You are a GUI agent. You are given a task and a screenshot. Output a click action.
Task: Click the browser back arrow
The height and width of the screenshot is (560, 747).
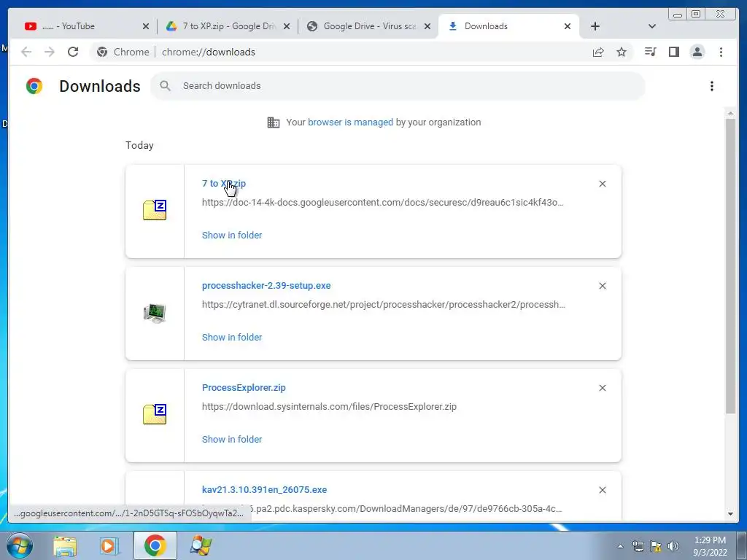point(26,52)
